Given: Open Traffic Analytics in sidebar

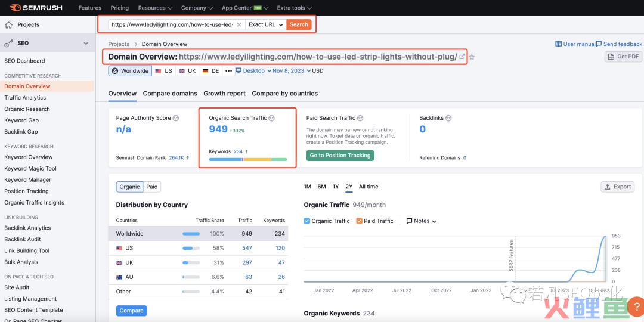Looking at the screenshot, I should click(25, 98).
